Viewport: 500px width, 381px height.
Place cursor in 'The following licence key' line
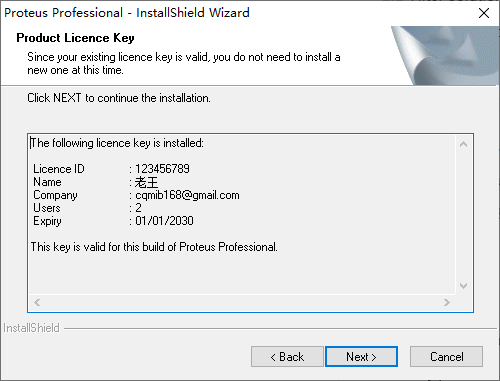coord(117,143)
